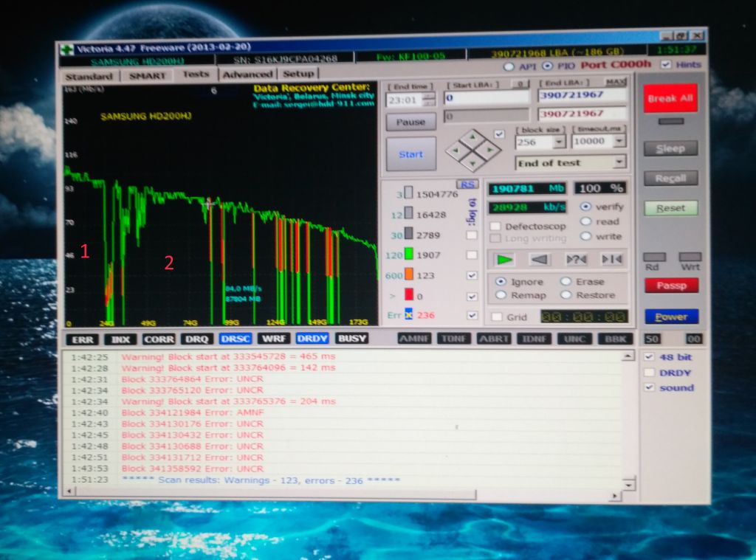
Task: Switch to API mode radio button
Action: coord(508,66)
